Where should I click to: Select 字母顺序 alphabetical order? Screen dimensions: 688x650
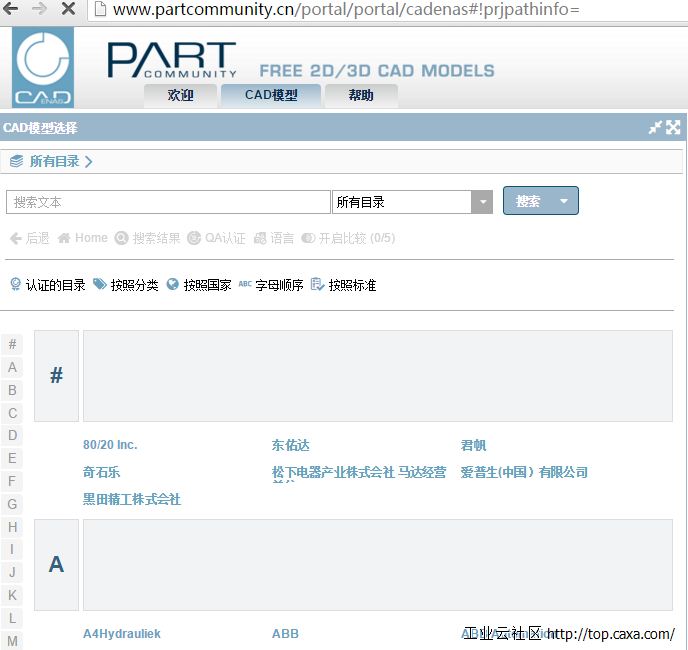[271, 285]
